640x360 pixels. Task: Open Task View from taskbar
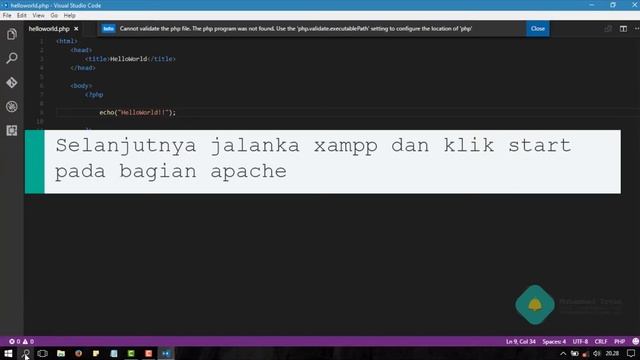(x=42, y=353)
